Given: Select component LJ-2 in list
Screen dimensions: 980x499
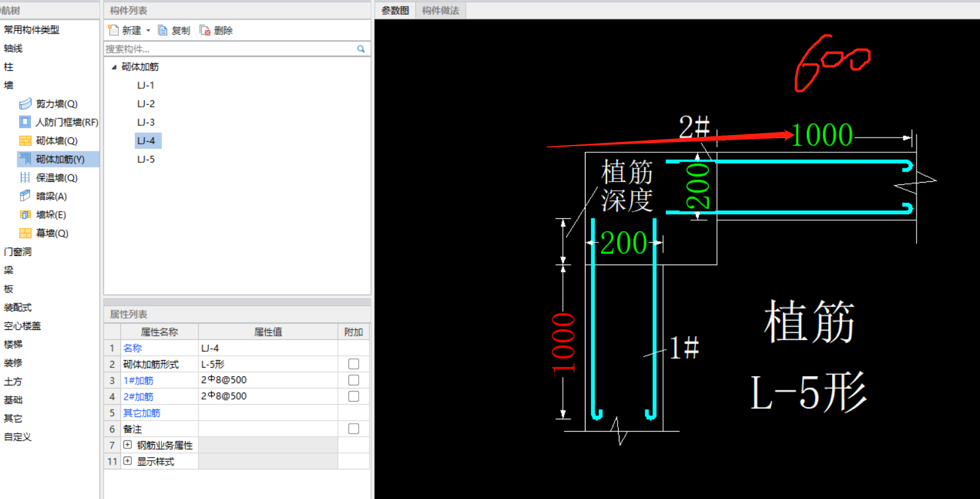Looking at the screenshot, I should pos(146,104).
